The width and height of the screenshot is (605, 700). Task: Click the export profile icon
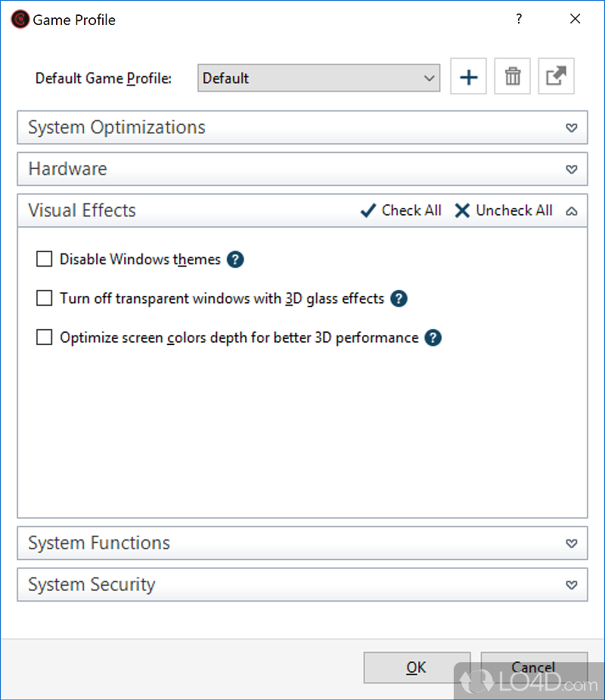tap(557, 77)
